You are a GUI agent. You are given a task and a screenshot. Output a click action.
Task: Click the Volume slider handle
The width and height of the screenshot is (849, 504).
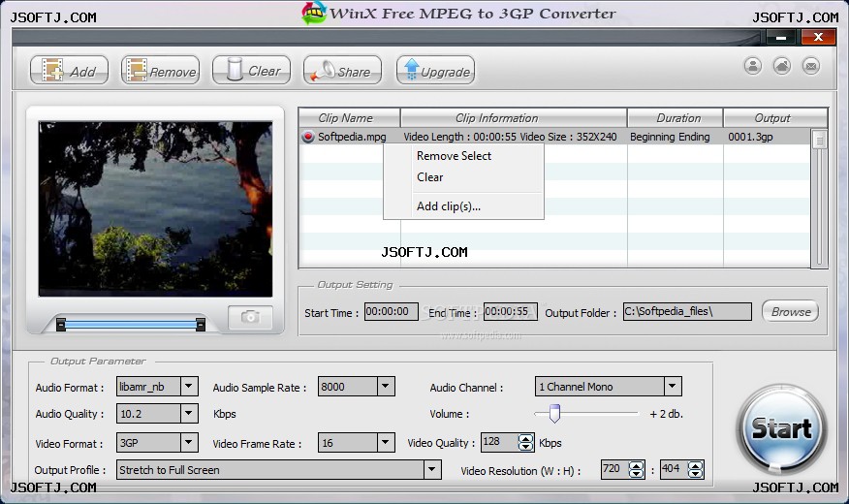click(554, 413)
